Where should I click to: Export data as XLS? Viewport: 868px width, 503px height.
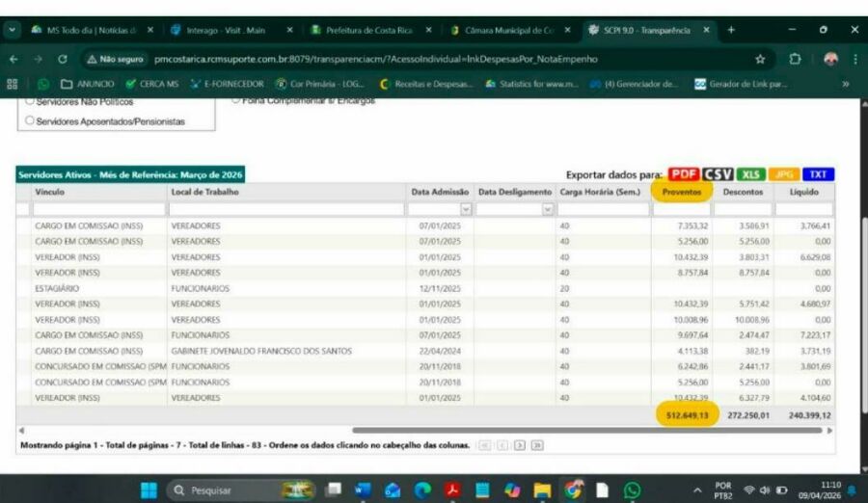point(750,174)
